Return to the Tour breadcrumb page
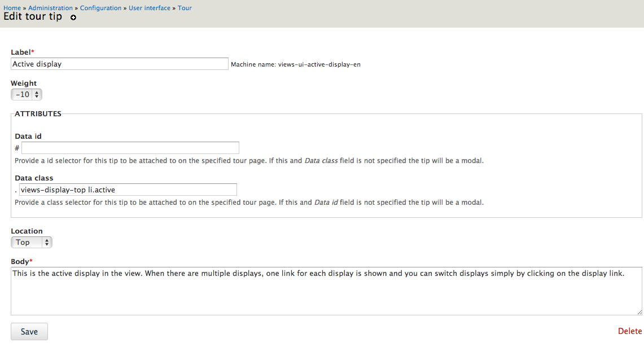This screenshot has height=347, width=644. point(185,8)
